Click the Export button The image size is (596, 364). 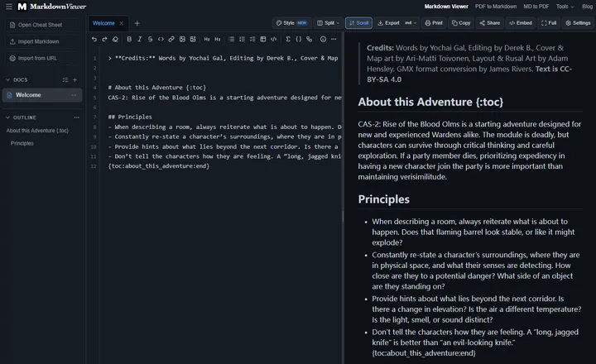(x=388, y=23)
